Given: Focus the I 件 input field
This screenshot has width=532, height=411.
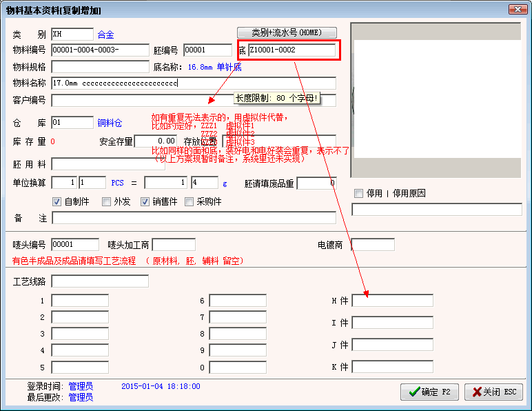Looking at the screenshot, I should pos(393,323).
